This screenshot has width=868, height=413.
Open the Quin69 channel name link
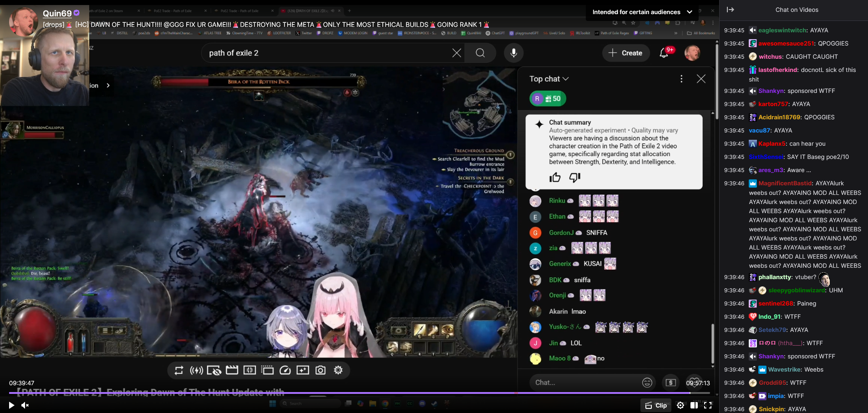coord(57,14)
